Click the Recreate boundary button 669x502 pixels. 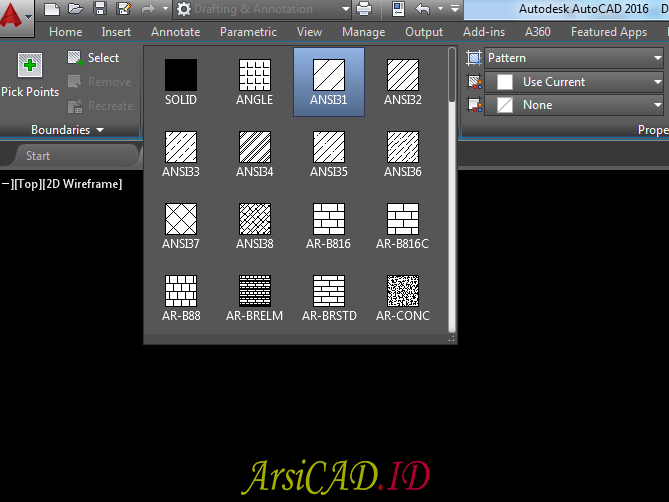[100, 106]
